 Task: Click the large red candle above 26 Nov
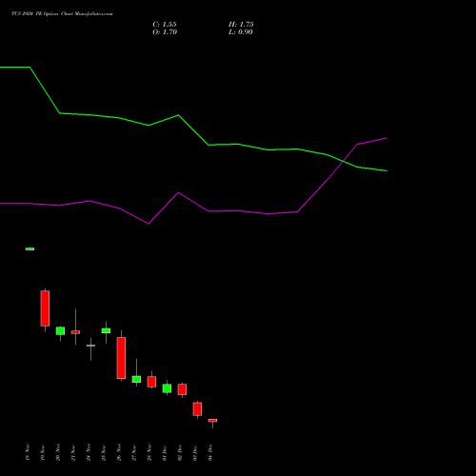click(121, 358)
